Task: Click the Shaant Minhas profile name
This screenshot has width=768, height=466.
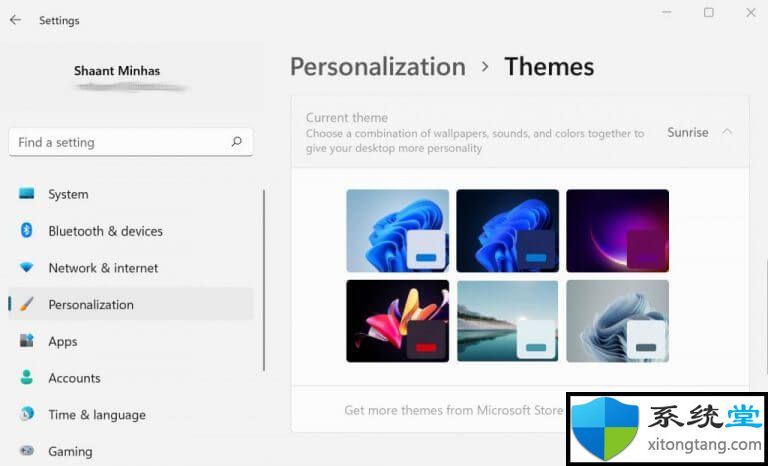Action: [x=117, y=71]
